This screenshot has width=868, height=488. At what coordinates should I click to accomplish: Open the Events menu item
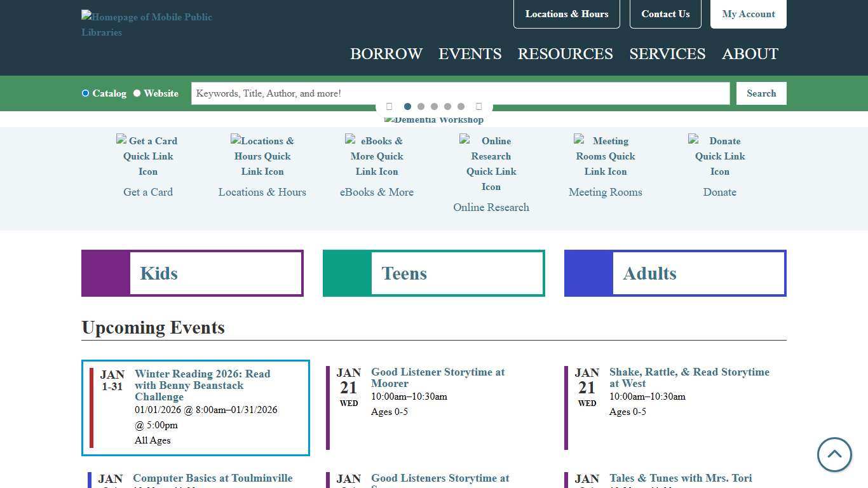(x=470, y=54)
